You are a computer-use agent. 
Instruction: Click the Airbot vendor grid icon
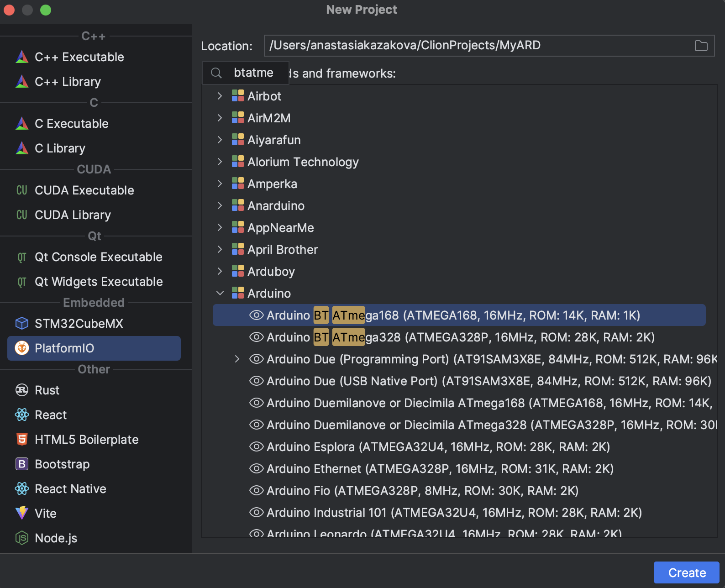tap(238, 96)
